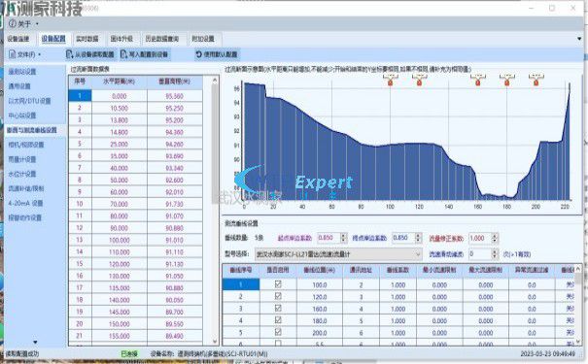Expand the 关于 menu arrow
This screenshot has width=588, height=364.
[37, 24]
